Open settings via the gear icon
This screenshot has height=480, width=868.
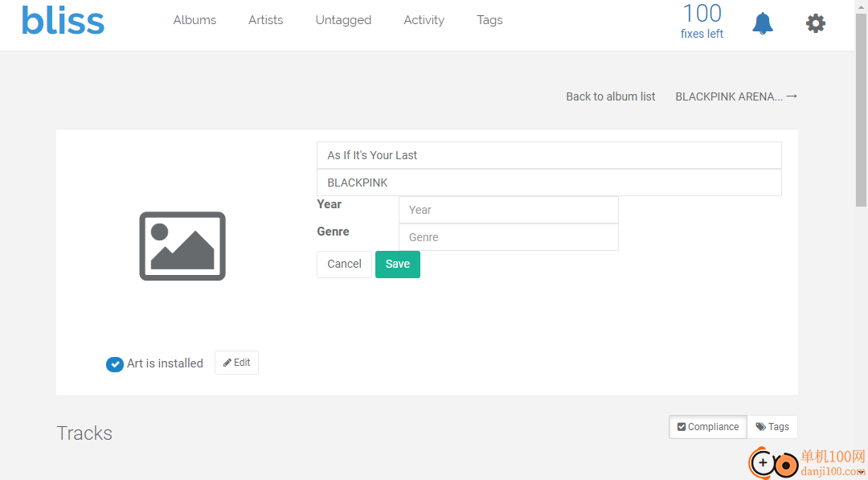point(816,23)
